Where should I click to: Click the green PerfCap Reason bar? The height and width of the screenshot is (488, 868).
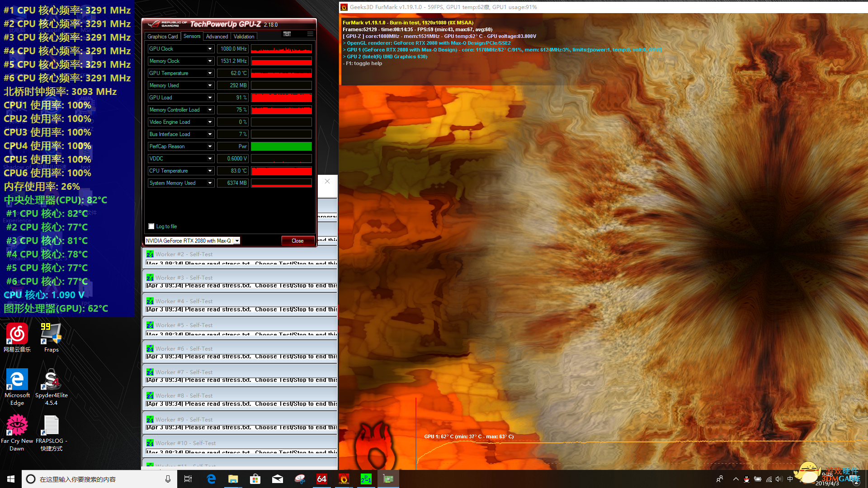point(281,146)
